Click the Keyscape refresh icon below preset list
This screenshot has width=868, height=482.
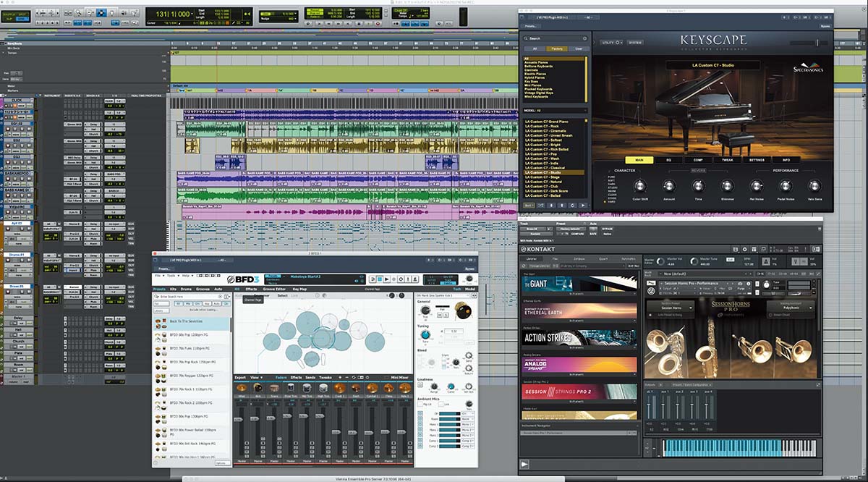click(572, 206)
